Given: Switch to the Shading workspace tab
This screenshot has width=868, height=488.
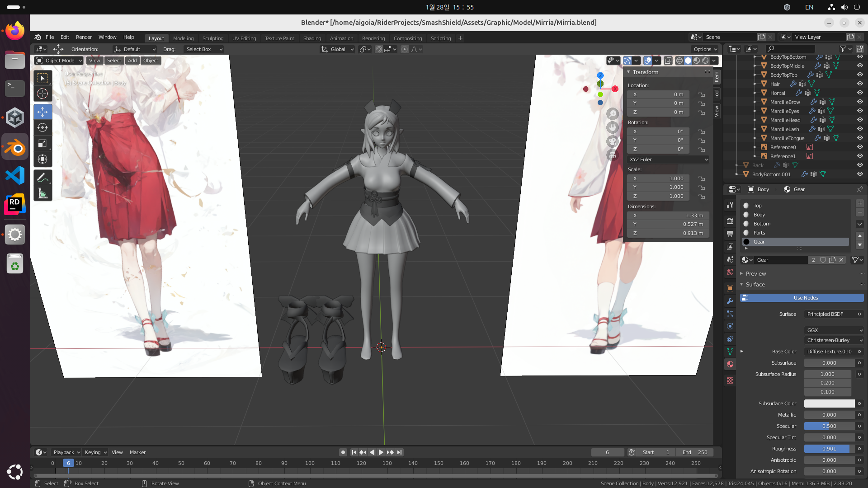Looking at the screenshot, I should 312,38.
